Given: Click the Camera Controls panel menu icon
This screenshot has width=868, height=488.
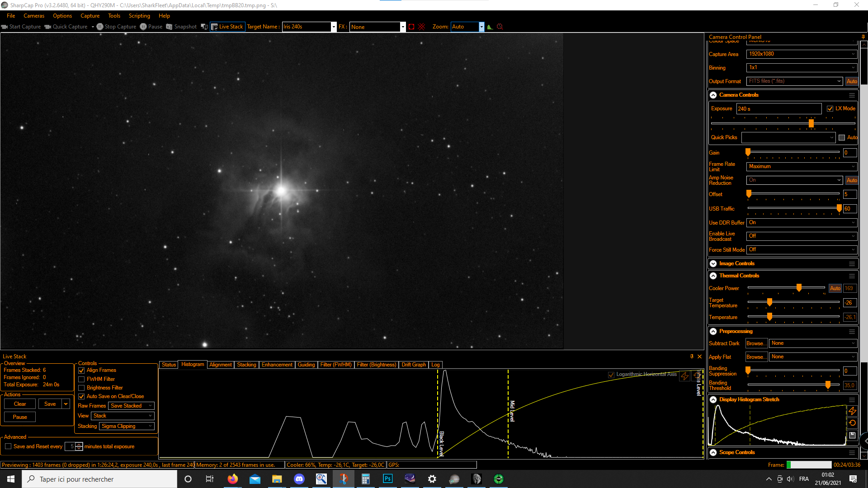Looking at the screenshot, I should 852,95.
